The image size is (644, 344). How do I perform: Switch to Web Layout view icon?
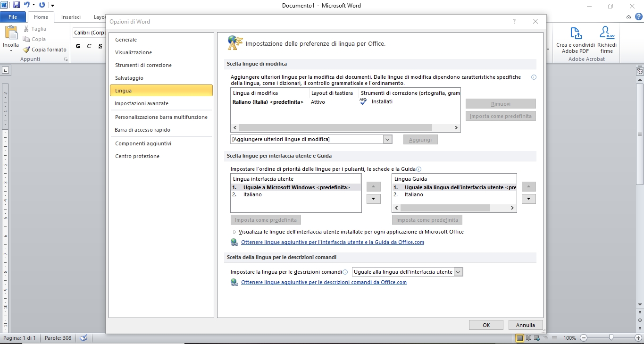coord(536,338)
